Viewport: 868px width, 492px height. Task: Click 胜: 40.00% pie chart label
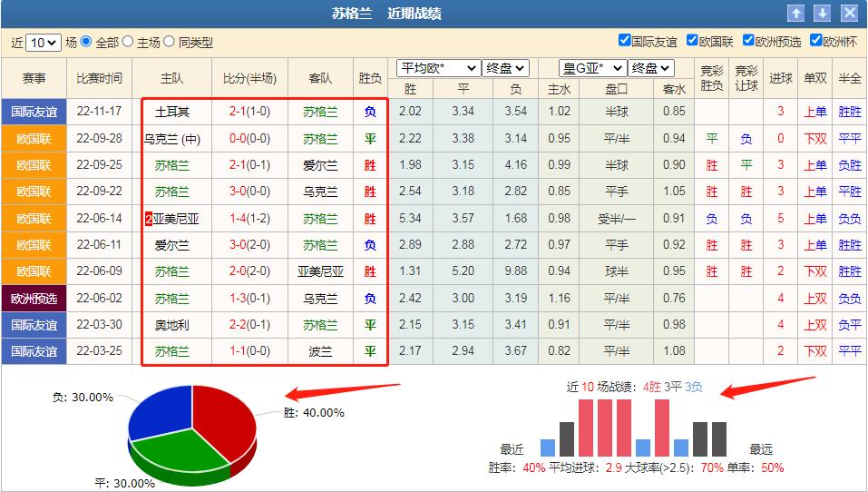pos(314,413)
